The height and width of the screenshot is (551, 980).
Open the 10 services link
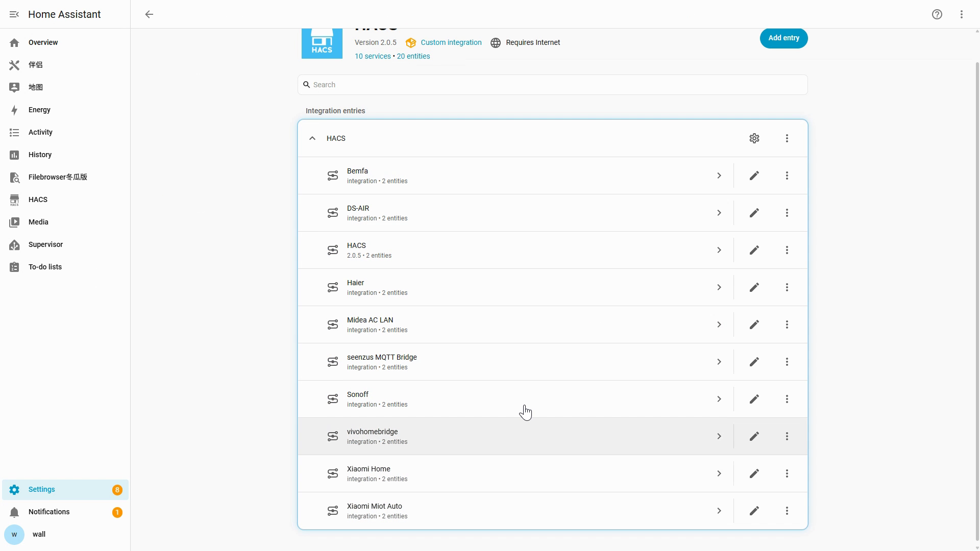pos(373,56)
